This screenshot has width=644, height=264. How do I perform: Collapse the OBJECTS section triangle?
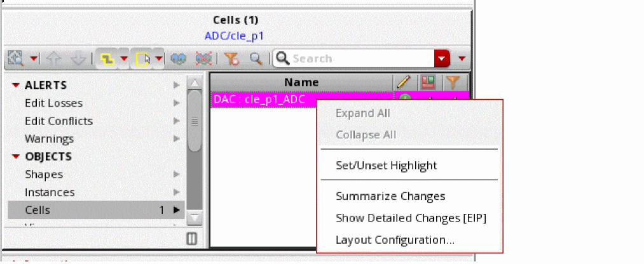click(x=16, y=157)
